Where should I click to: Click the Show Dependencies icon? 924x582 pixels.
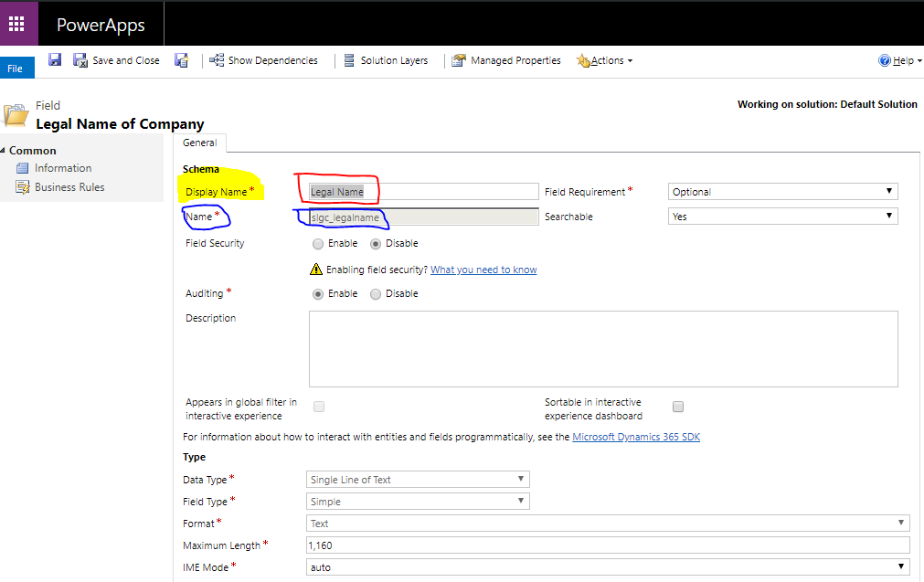(217, 60)
